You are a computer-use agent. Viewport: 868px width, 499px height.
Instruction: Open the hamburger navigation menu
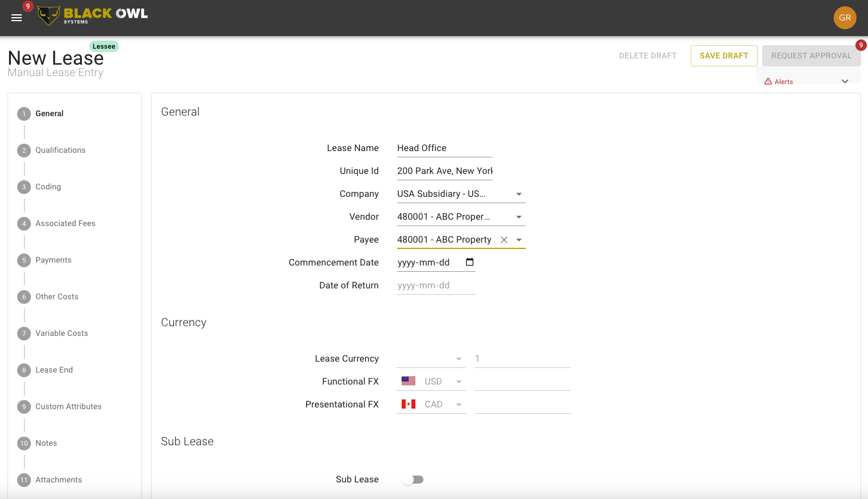(x=17, y=18)
